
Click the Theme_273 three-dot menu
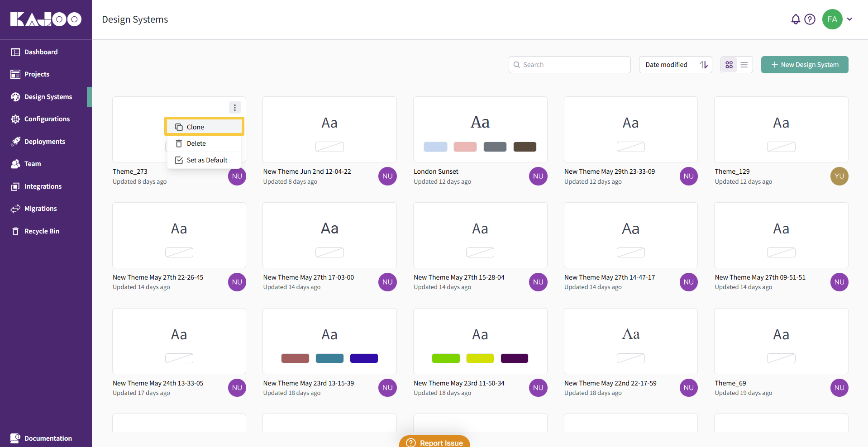pos(234,108)
